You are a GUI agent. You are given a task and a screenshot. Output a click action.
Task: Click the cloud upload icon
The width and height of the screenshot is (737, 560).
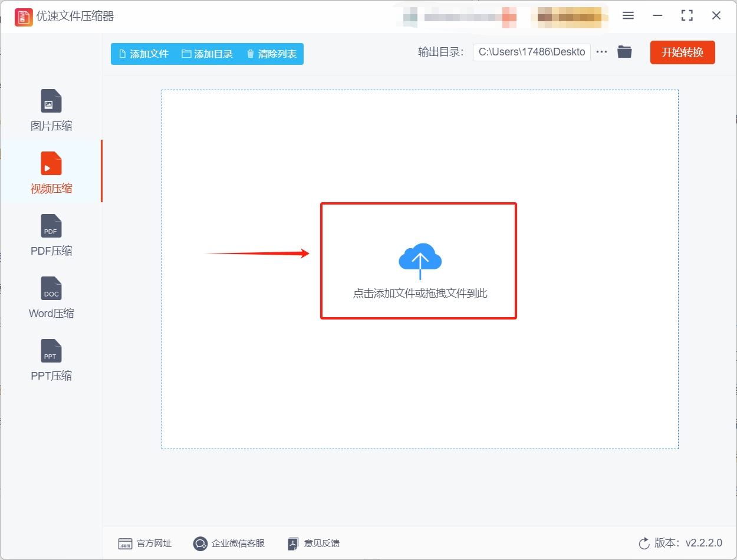point(420,260)
